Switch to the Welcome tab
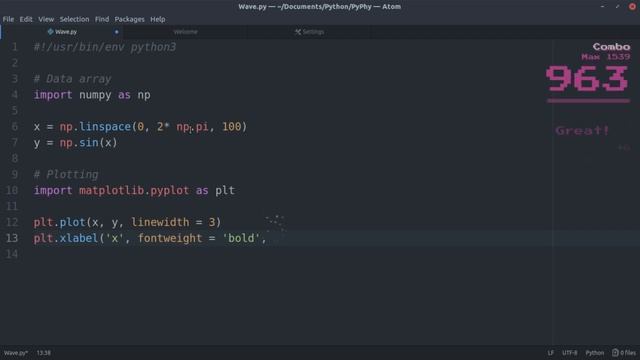This screenshot has width=640, height=360. 185,32
